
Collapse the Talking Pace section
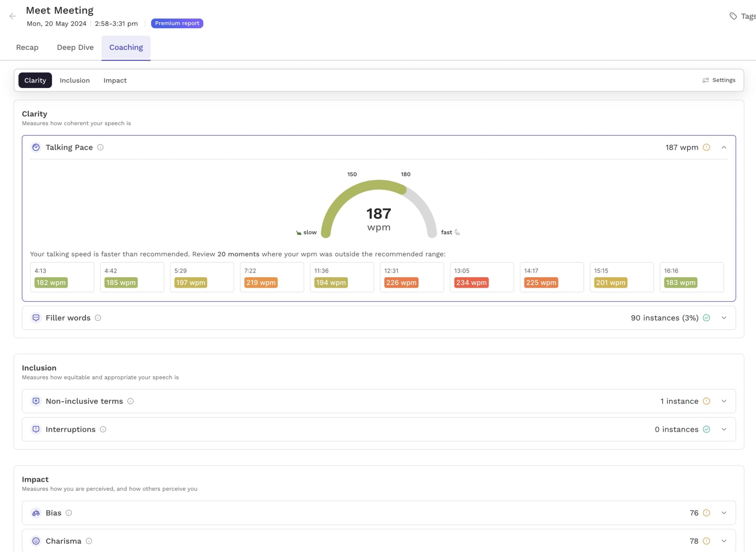(x=724, y=147)
